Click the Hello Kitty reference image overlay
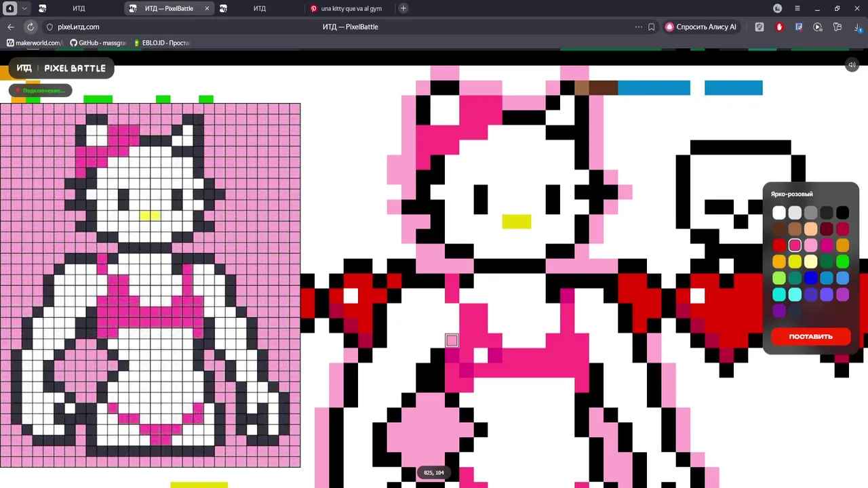The height and width of the screenshot is (488, 868). click(150, 285)
